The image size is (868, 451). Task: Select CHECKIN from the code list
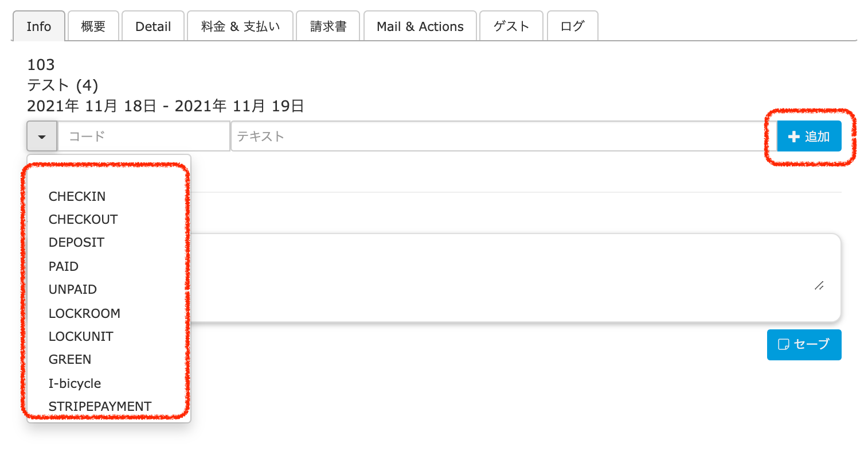77,196
